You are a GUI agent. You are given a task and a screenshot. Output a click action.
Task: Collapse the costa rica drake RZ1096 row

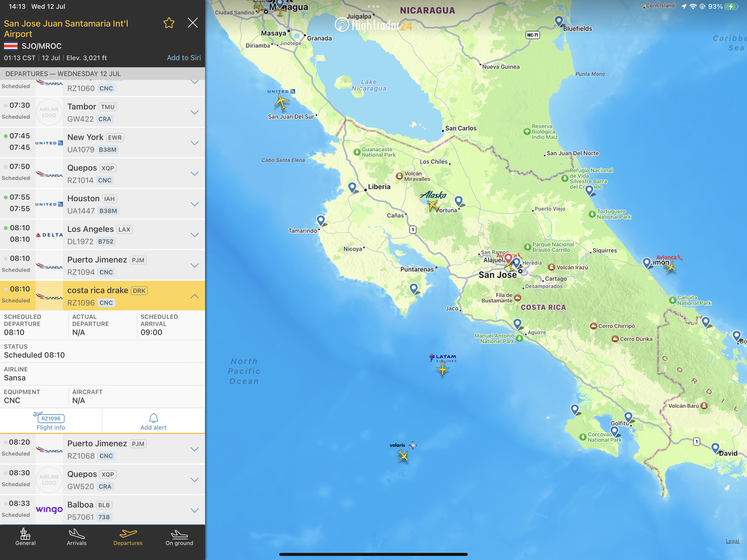102,296
